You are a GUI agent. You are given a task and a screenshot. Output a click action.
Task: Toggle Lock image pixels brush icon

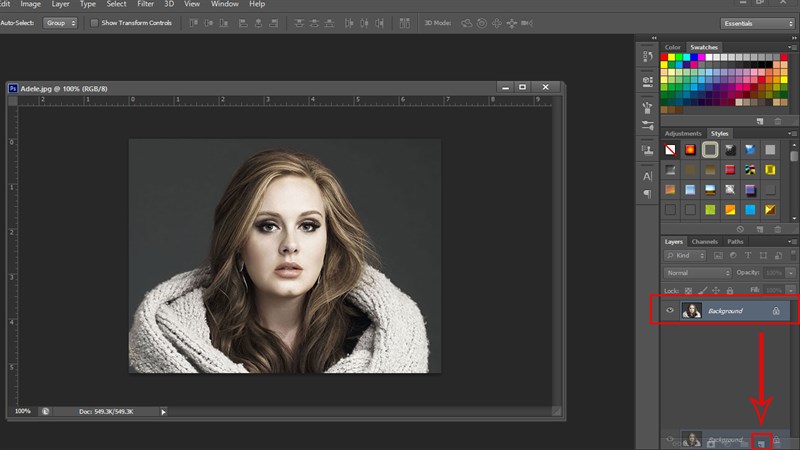point(703,290)
